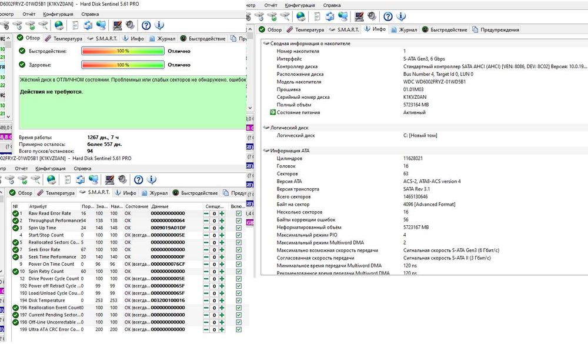The image size is (588, 364).
Task: Click refresh arrows icon in Overview window toolbar
Action: point(88,25)
